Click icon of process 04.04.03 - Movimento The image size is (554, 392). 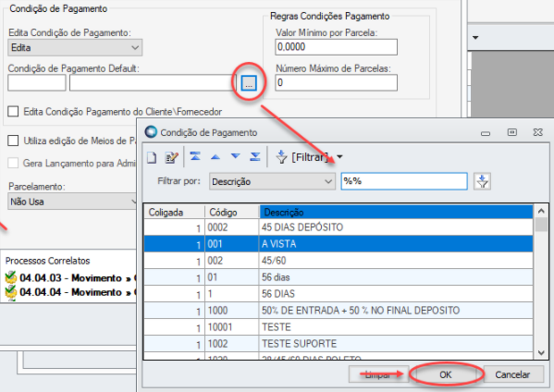(x=11, y=277)
